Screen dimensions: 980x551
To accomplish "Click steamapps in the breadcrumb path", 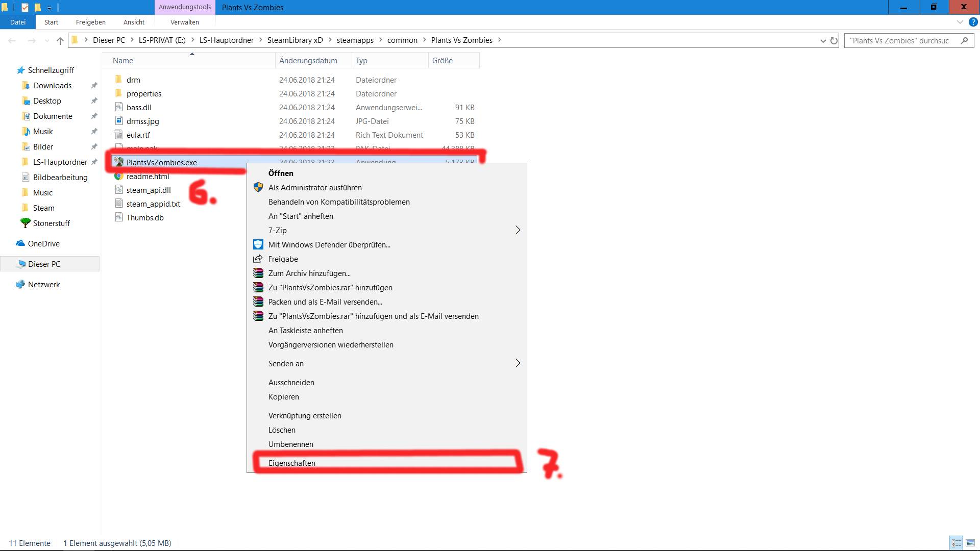I will pos(355,40).
